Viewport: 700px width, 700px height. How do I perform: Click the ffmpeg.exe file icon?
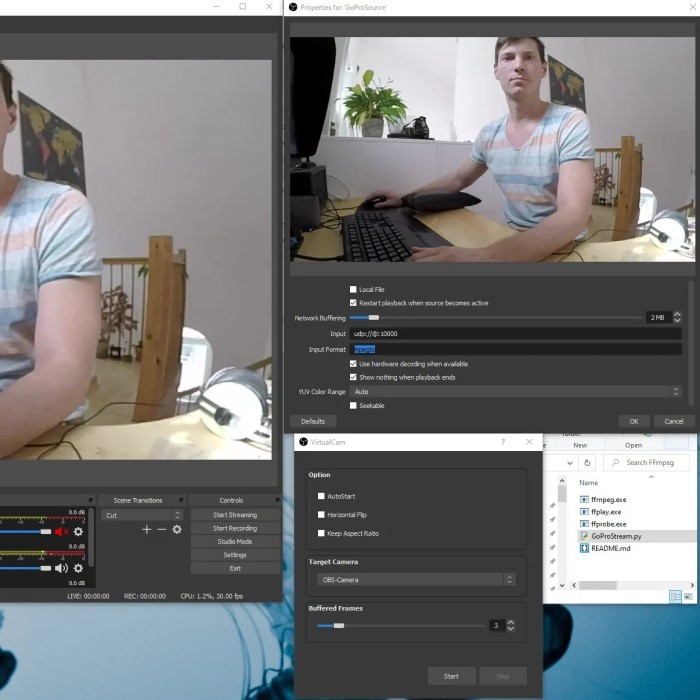pos(584,500)
